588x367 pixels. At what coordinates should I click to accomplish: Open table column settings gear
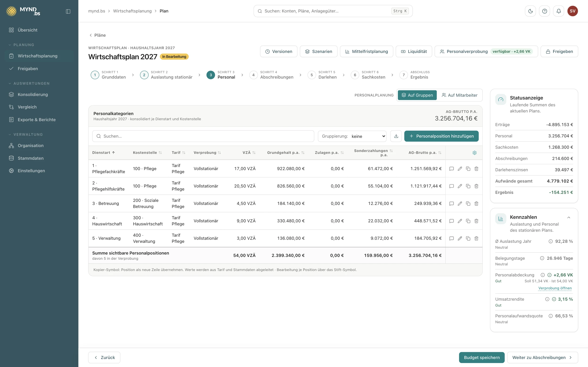point(474,153)
